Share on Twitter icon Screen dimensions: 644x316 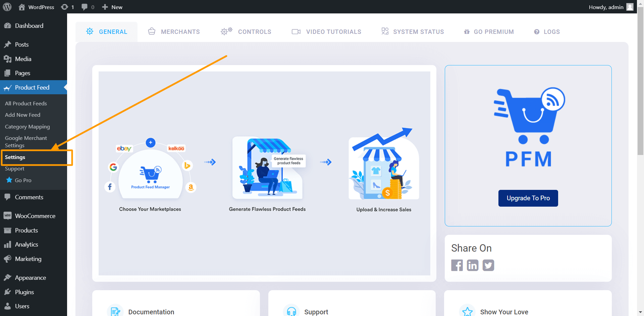pyautogui.click(x=488, y=265)
